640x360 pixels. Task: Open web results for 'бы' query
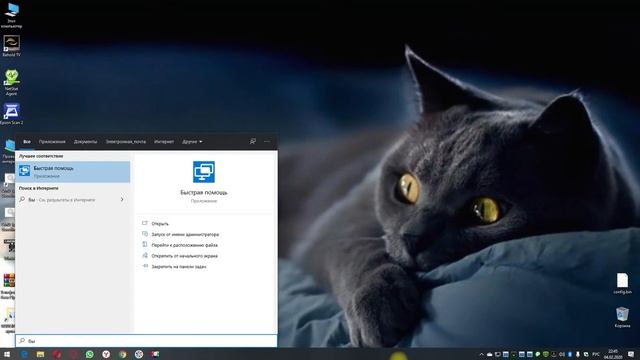click(x=73, y=200)
